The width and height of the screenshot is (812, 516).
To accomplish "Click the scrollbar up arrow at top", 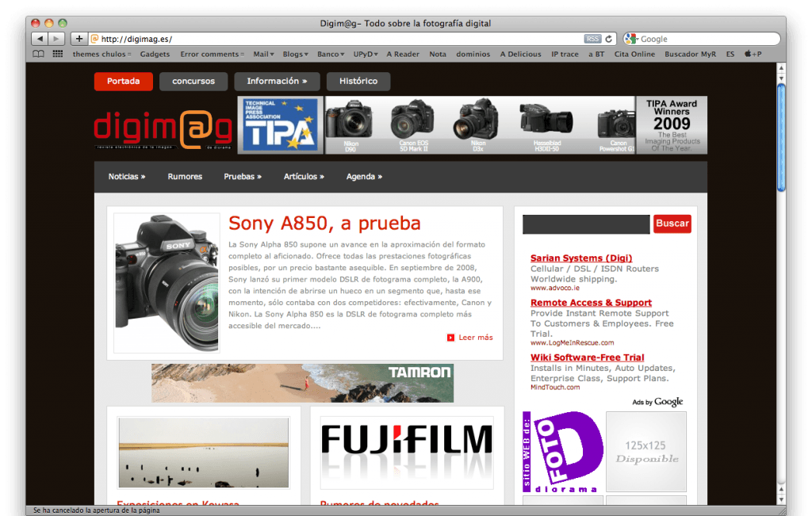I will pos(781,68).
